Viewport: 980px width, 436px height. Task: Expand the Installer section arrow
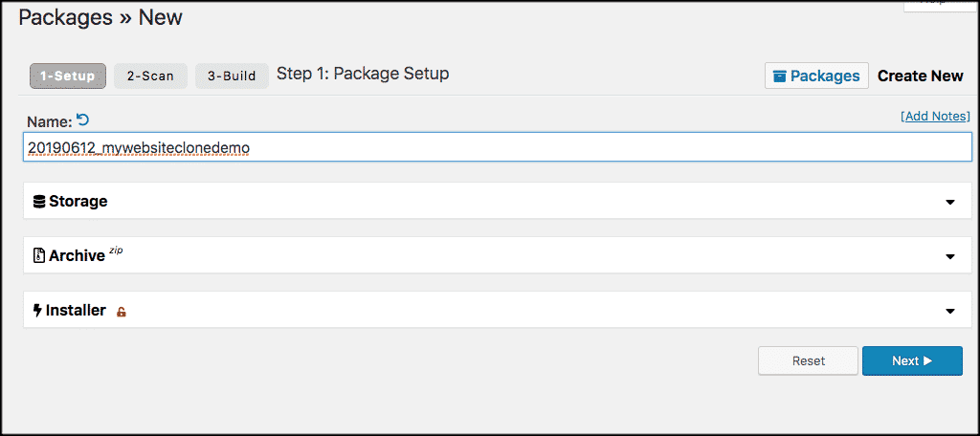(950, 311)
